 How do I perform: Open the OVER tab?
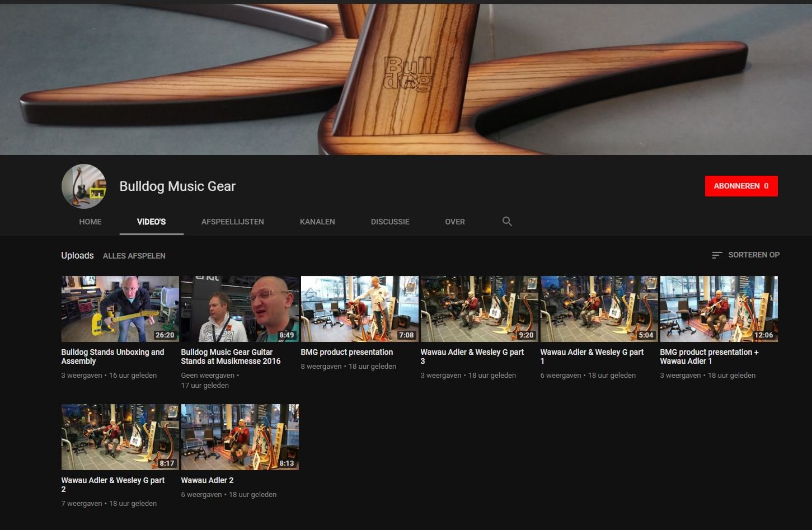(x=455, y=222)
